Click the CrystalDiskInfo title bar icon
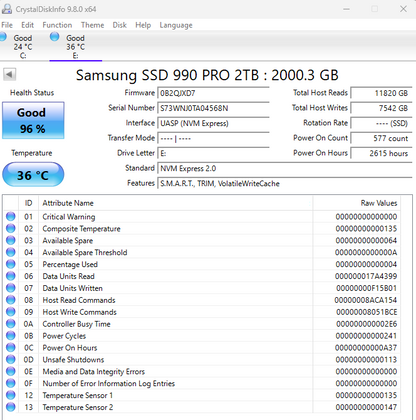The height and width of the screenshot is (420, 416). pyautogui.click(x=7, y=9)
